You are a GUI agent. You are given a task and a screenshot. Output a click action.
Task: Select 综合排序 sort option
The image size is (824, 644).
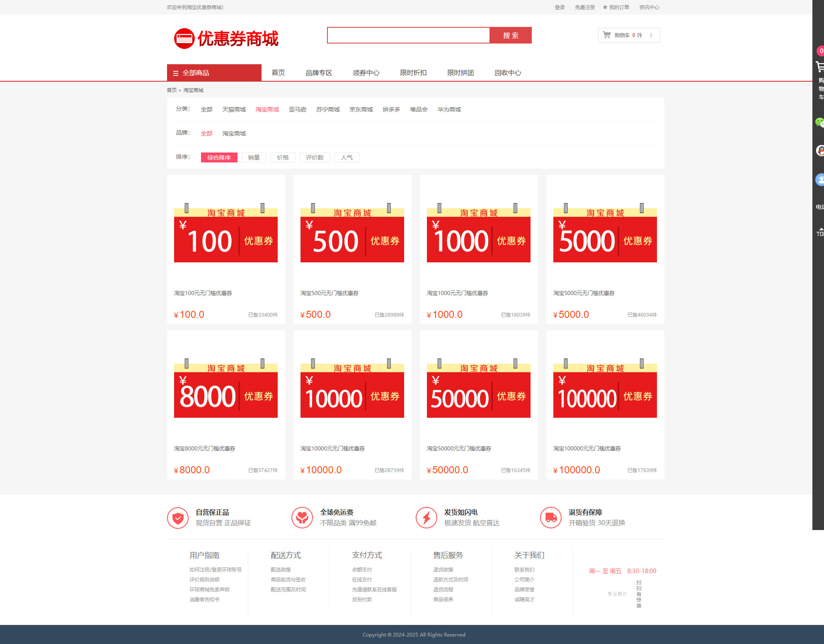[219, 157]
